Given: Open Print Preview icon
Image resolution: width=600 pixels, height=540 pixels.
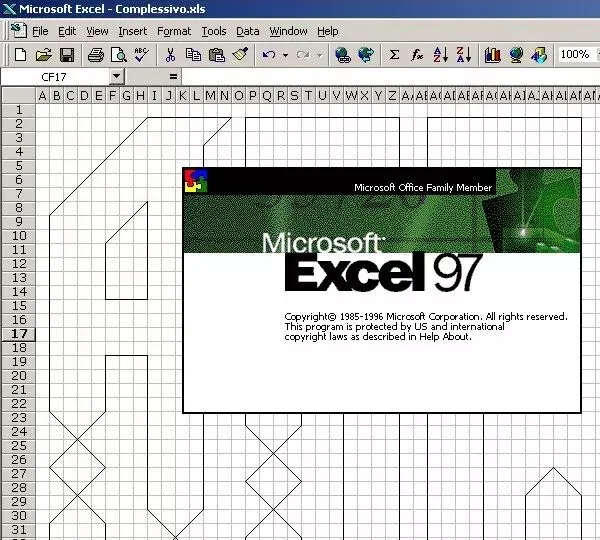Looking at the screenshot, I should (x=118, y=55).
